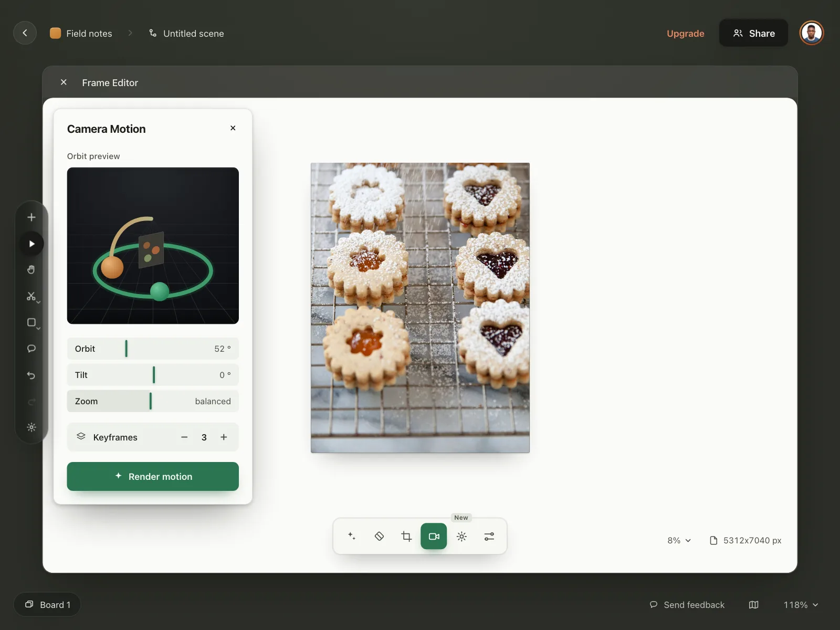This screenshot has width=840, height=630.
Task: Select the comment bubble tool
Action: point(31,349)
